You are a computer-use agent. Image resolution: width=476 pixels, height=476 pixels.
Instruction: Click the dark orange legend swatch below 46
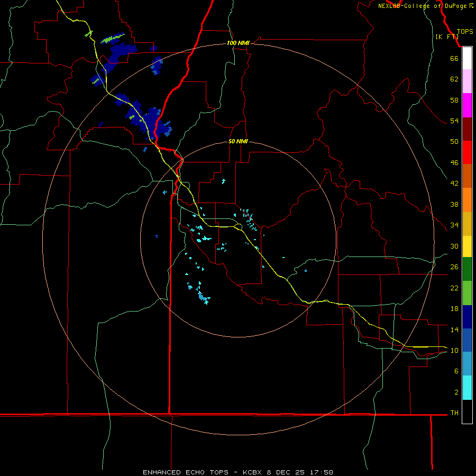[x=467, y=176]
